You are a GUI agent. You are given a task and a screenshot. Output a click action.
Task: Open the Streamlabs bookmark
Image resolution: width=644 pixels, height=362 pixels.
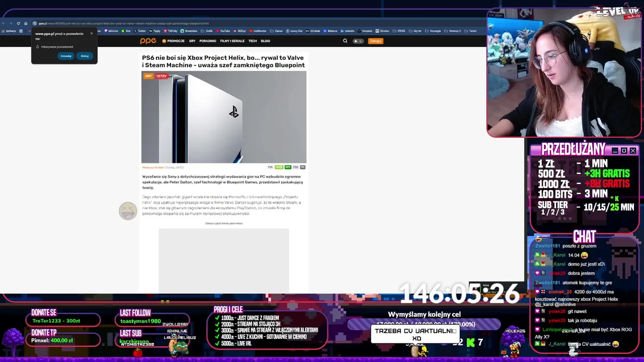189,31
